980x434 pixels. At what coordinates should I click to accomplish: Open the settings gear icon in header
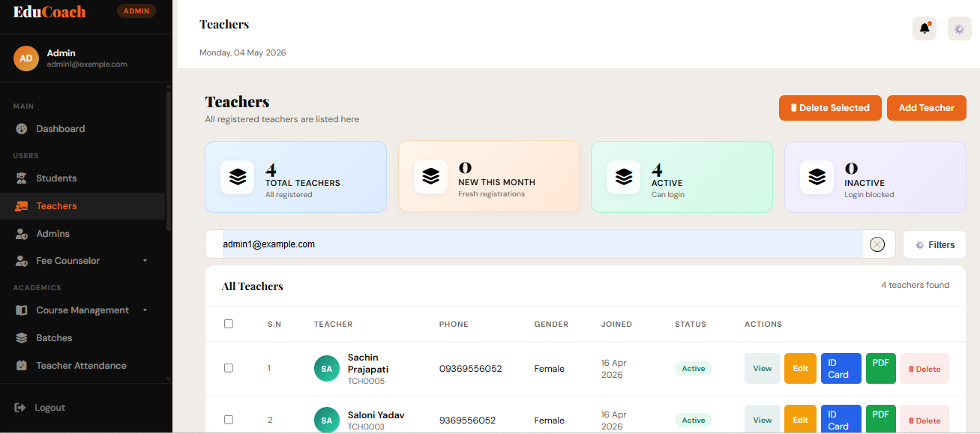click(x=959, y=28)
